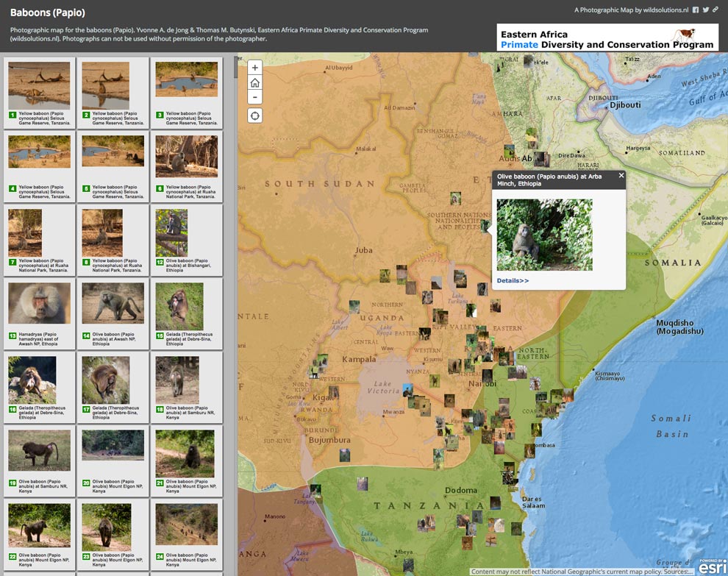Open the Eastern Africa Primate Program banner

click(607, 38)
